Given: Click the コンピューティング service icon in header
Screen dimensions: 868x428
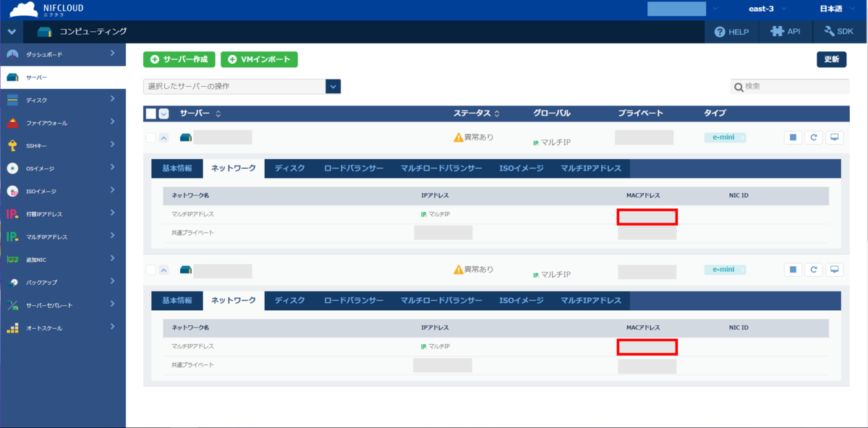Looking at the screenshot, I should point(45,32).
